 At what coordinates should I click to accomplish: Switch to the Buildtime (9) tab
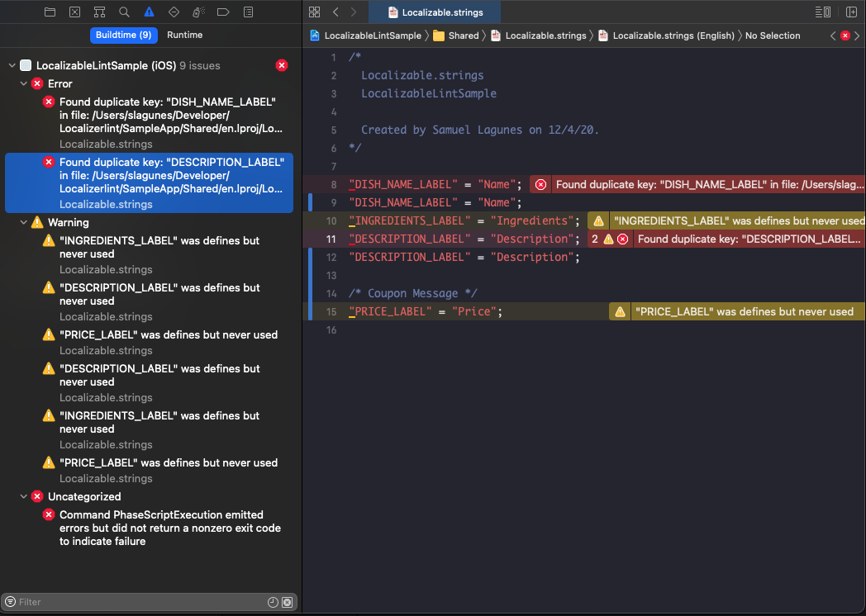pos(124,35)
